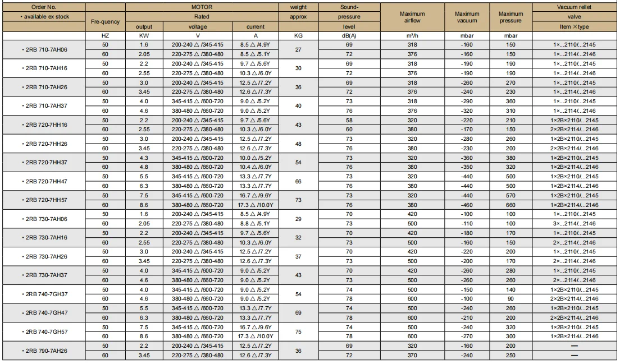Select the "available ex stock" note
Viewport: 620px width, 364px height.
click(x=45, y=17)
